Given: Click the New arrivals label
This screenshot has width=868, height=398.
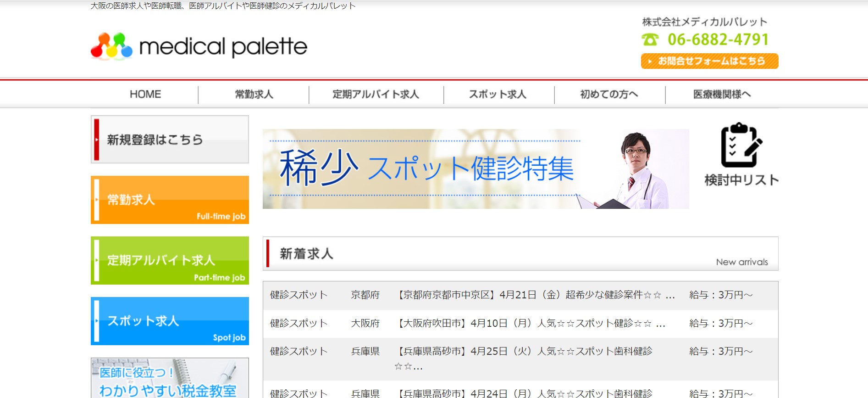Looking at the screenshot, I should (742, 262).
